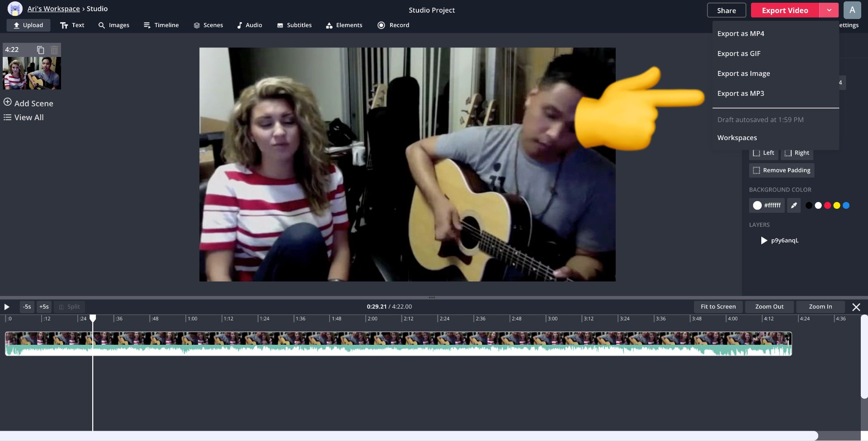
Task: Click the Share button
Action: tap(726, 10)
